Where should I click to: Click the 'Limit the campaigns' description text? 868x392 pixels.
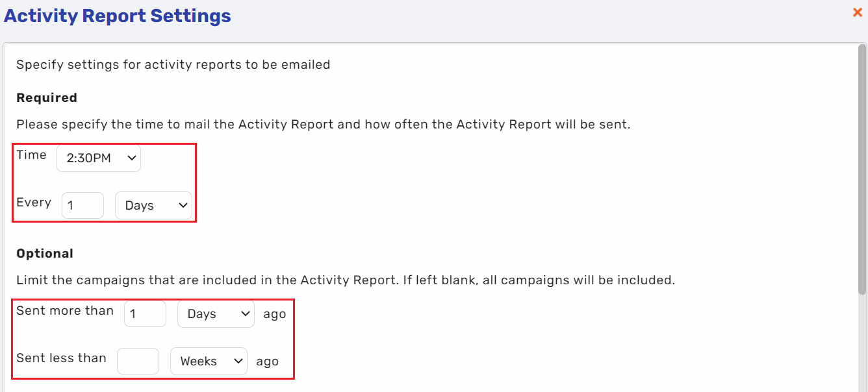346,280
